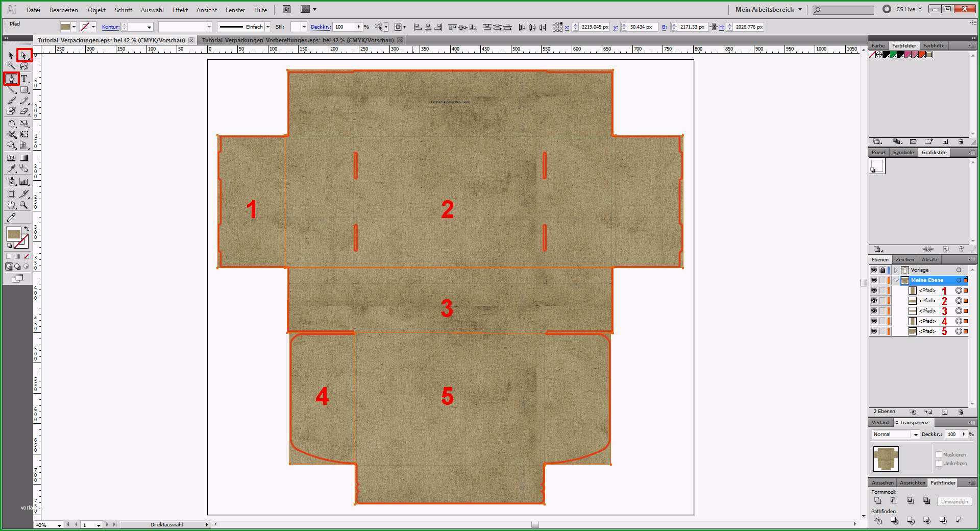Click the Minus Front shape mode icon
The image size is (980, 531).
pyautogui.click(x=894, y=501)
